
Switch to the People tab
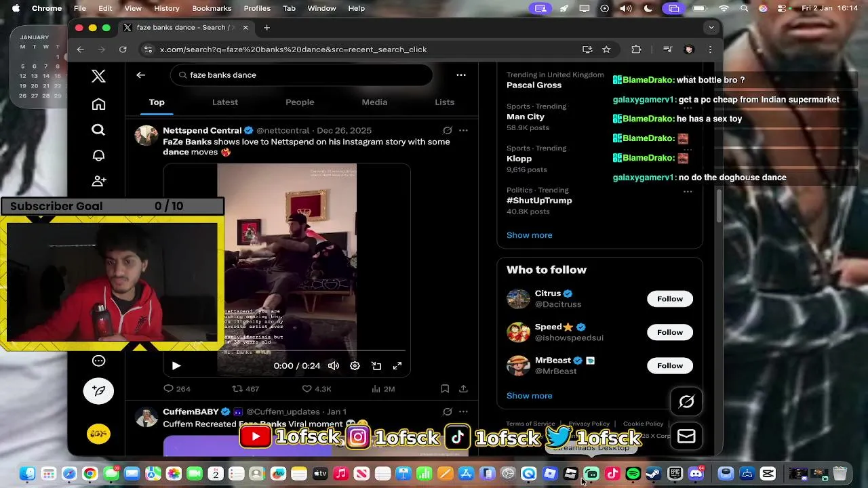pos(300,102)
